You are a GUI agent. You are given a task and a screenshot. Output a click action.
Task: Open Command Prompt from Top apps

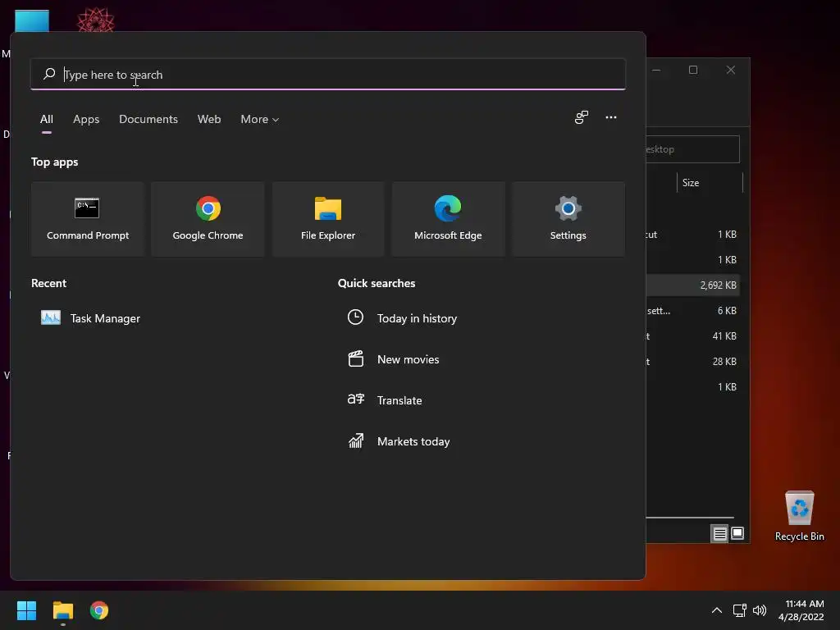tap(88, 219)
